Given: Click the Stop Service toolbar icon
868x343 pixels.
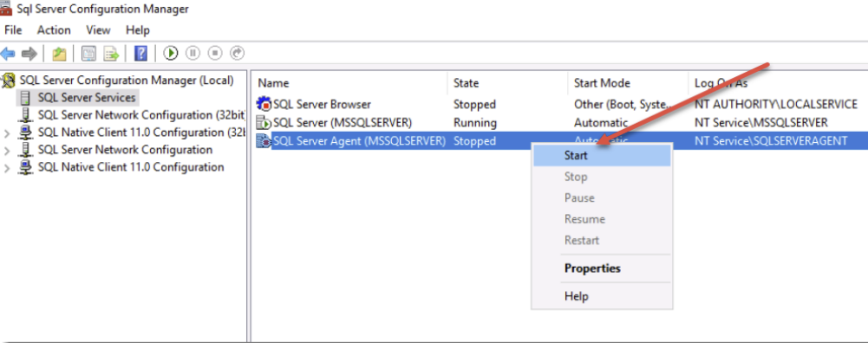Looking at the screenshot, I should click(x=215, y=53).
